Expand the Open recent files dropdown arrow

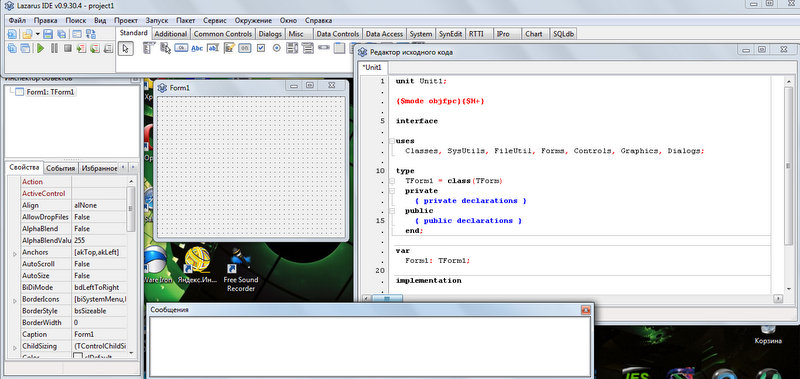click(37, 35)
